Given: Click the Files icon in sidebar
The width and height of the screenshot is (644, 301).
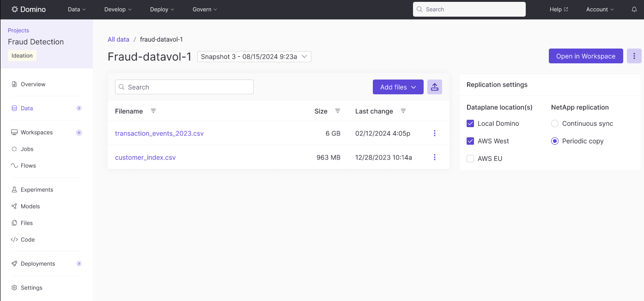Looking at the screenshot, I should tap(14, 223).
